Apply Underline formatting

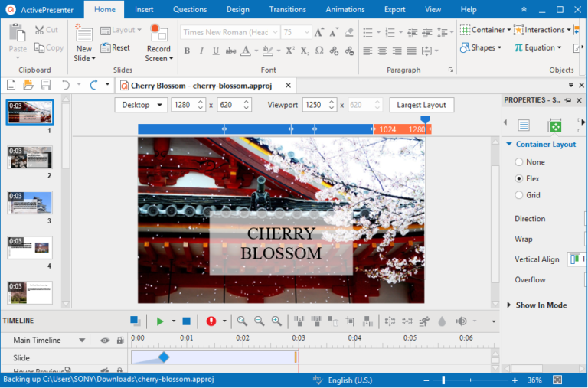(x=216, y=51)
